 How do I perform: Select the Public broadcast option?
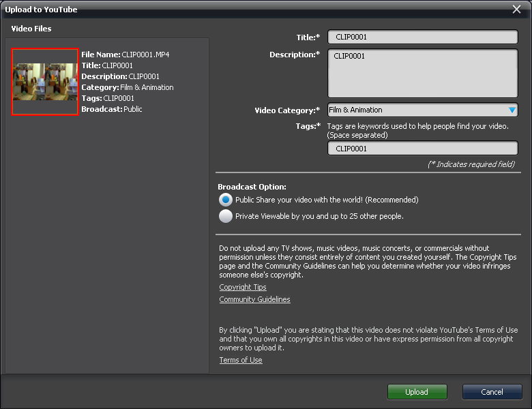pos(226,200)
